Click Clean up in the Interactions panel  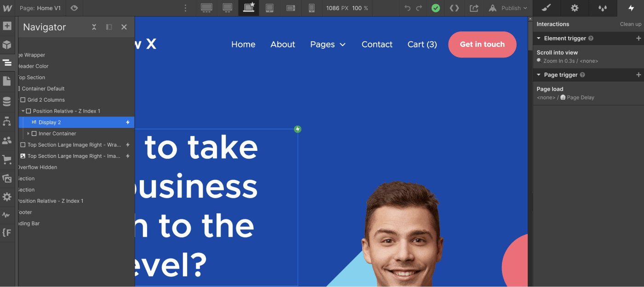coord(630,24)
